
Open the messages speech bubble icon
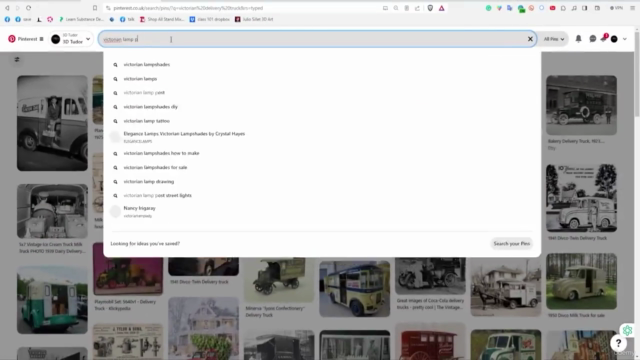pos(593,39)
